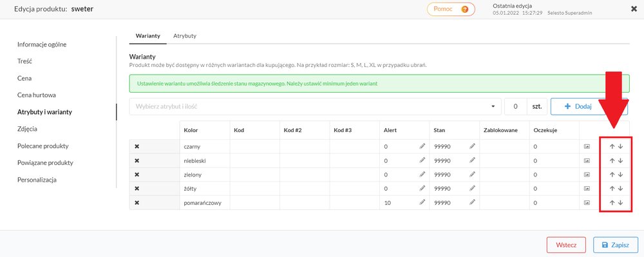
Task: Move czarny variant down
Action: pyautogui.click(x=620, y=147)
